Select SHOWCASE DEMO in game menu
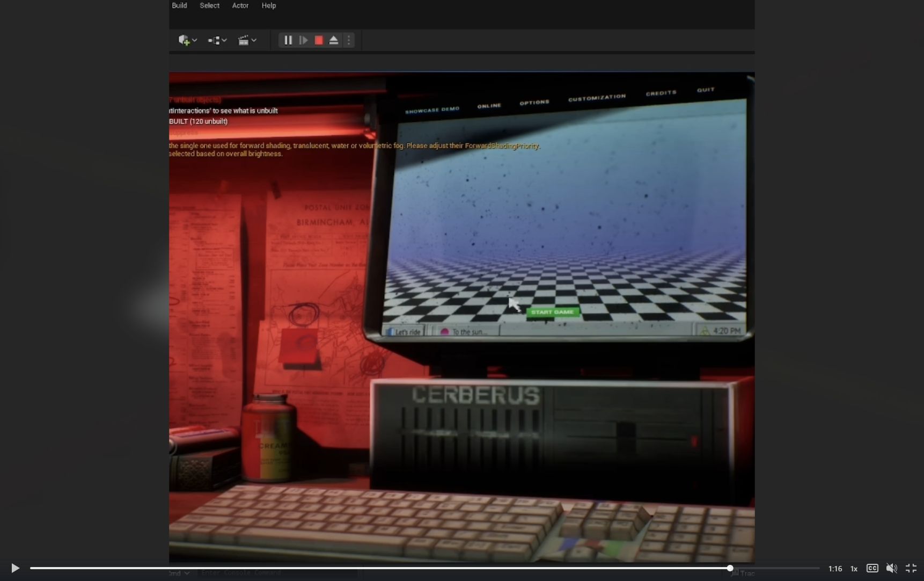The height and width of the screenshot is (581, 924). pos(432,110)
